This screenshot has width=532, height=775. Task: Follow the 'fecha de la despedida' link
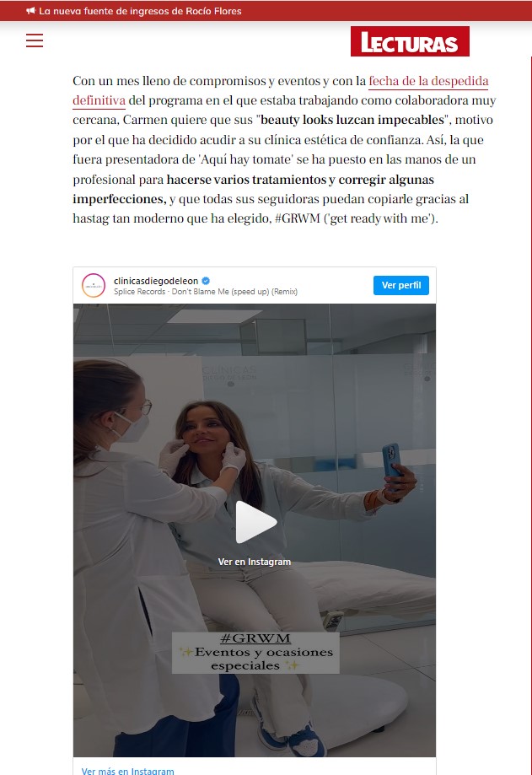point(428,81)
